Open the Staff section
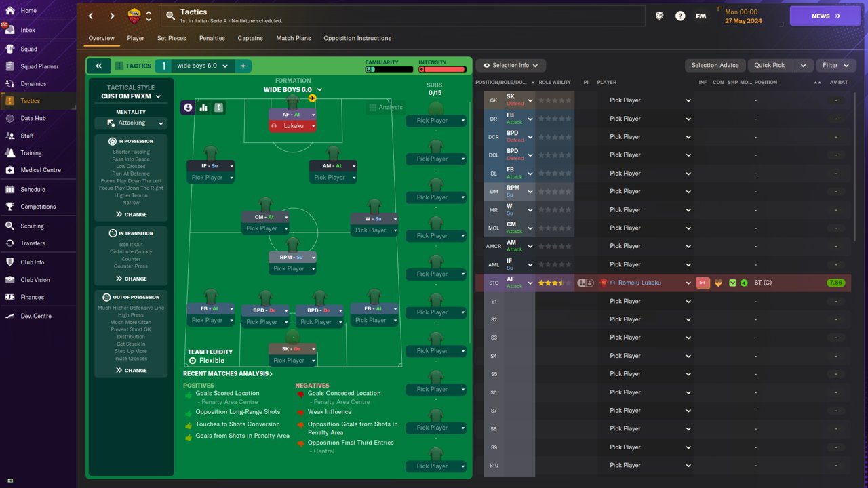This screenshot has width=868, height=488. pos(27,136)
